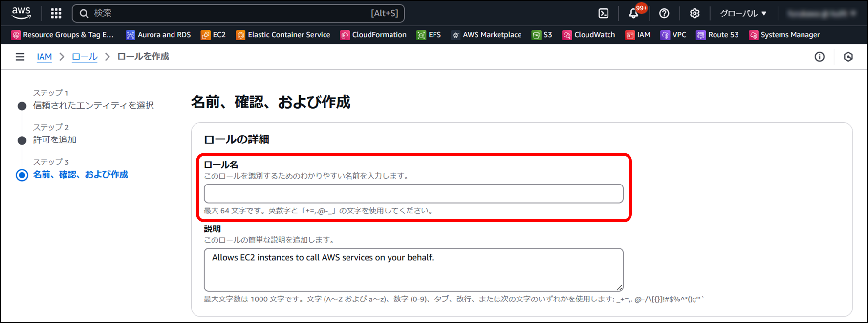The height and width of the screenshot is (323, 868).
Task: Click the CloudWatch shortcut icon
Action: click(567, 35)
